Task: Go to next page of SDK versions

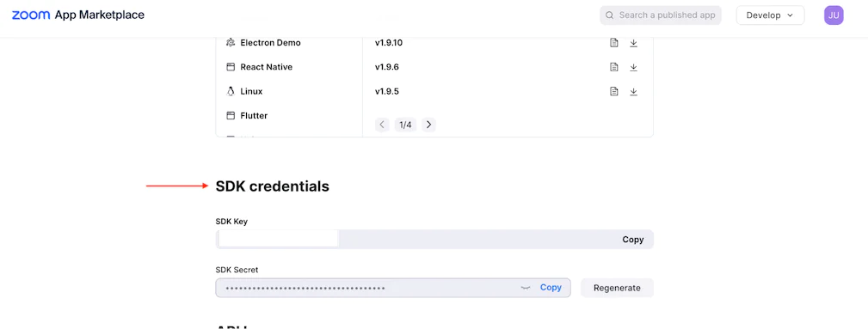Action: 428,125
